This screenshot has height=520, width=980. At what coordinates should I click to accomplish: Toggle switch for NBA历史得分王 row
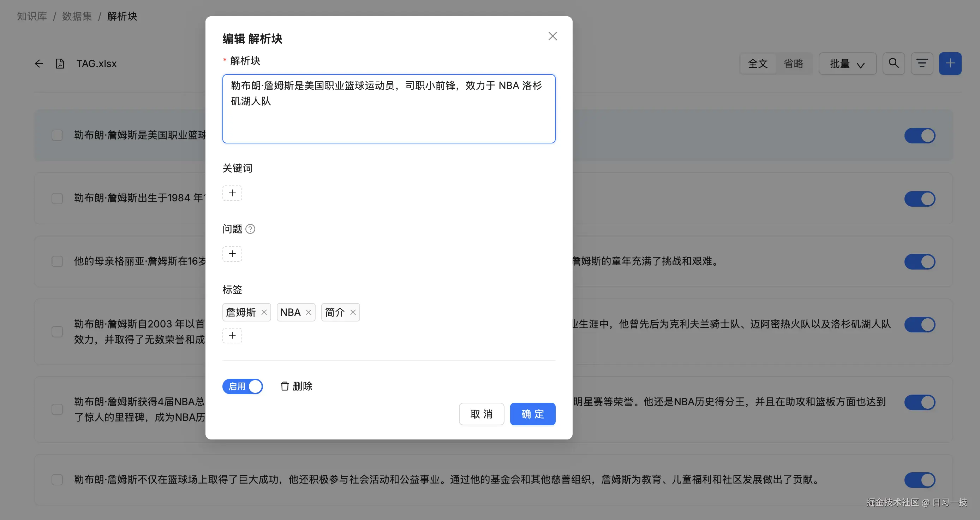(920, 402)
